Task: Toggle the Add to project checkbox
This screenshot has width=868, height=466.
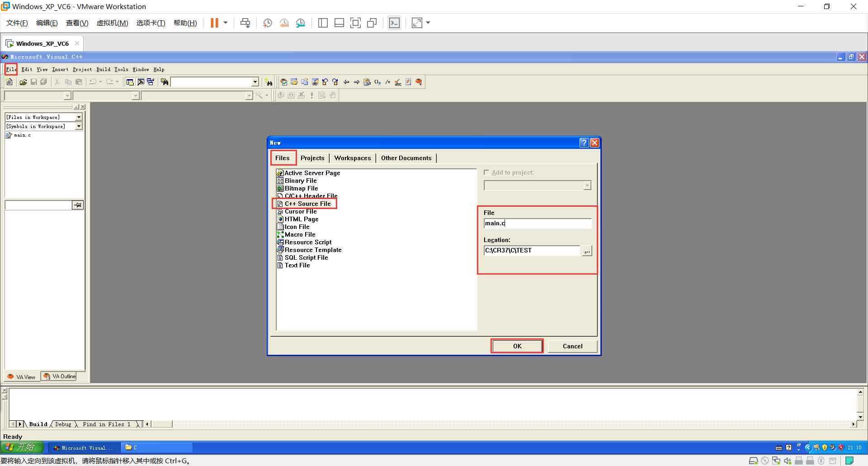Action: pos(486,172)
